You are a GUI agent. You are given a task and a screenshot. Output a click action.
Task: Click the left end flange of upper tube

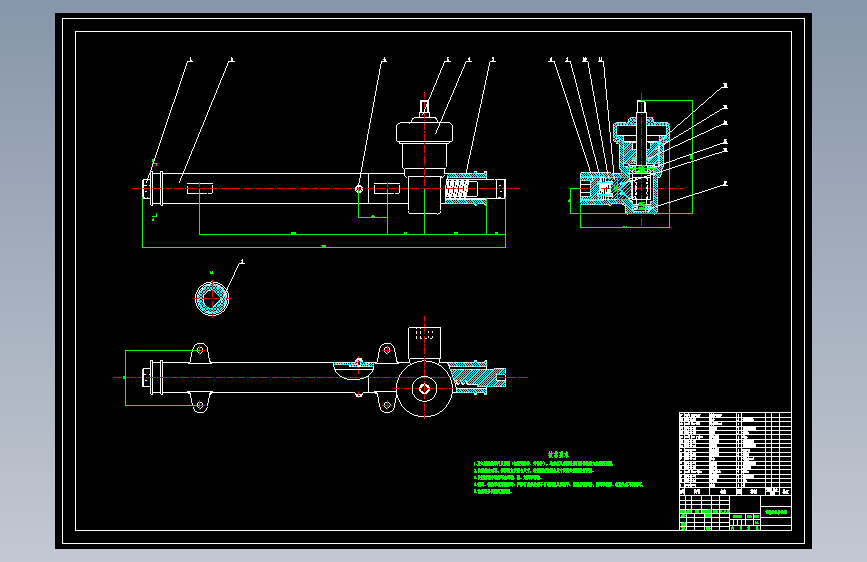[153, 189]
